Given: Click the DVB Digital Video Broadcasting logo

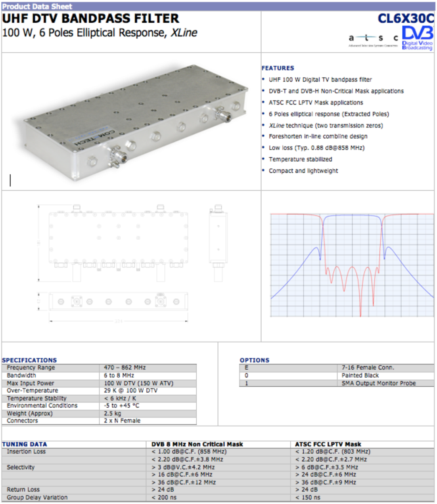Looking at the screenshot, I should pyautogui.click(x=417, y=38).
